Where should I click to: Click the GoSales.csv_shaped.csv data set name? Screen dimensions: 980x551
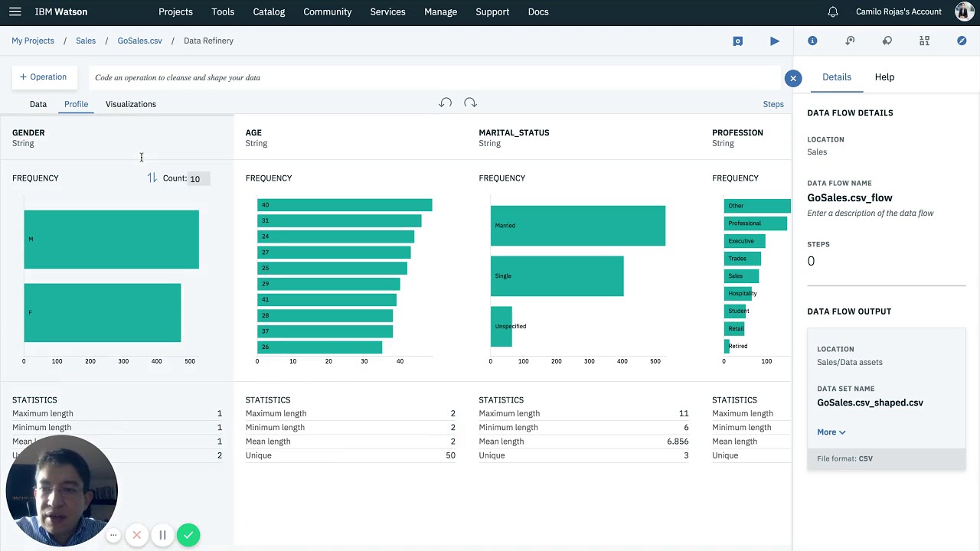pyautogui.click(x=870, y=403)
